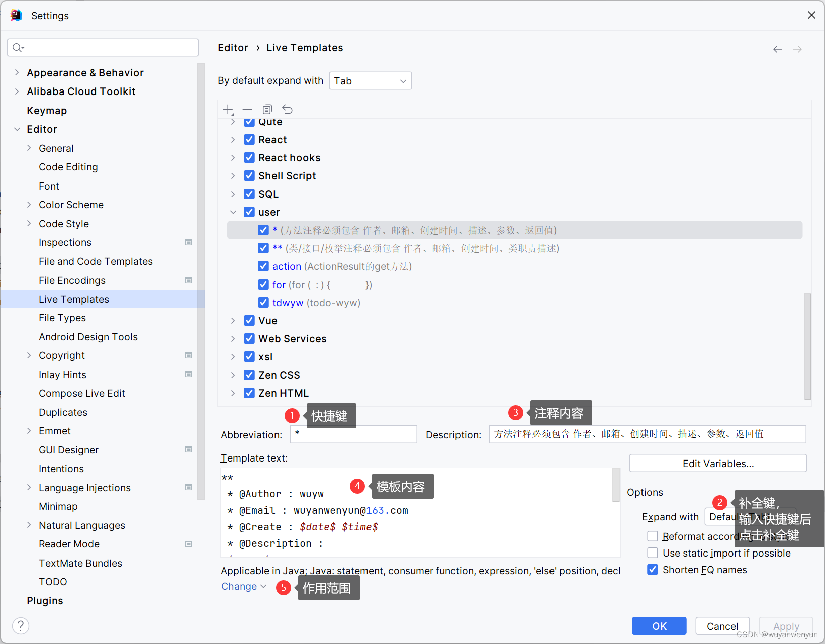Open Edit Variables dialog

click(x=718, y=464)
